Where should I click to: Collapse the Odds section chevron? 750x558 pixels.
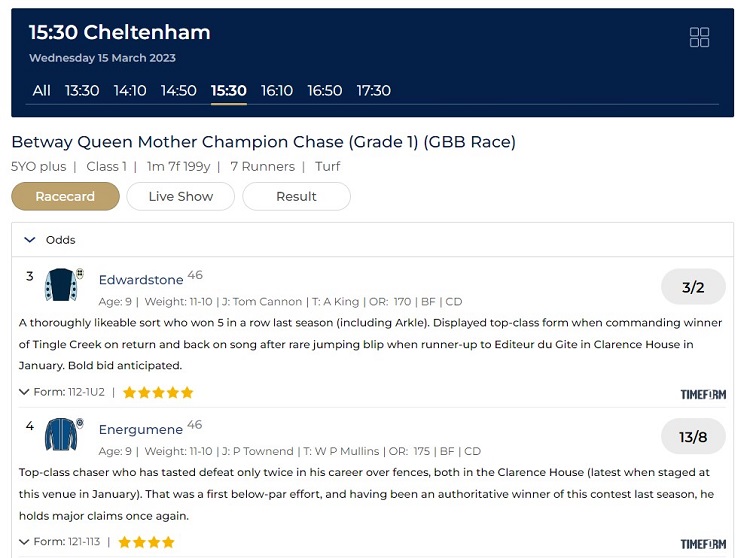(30, 240)
